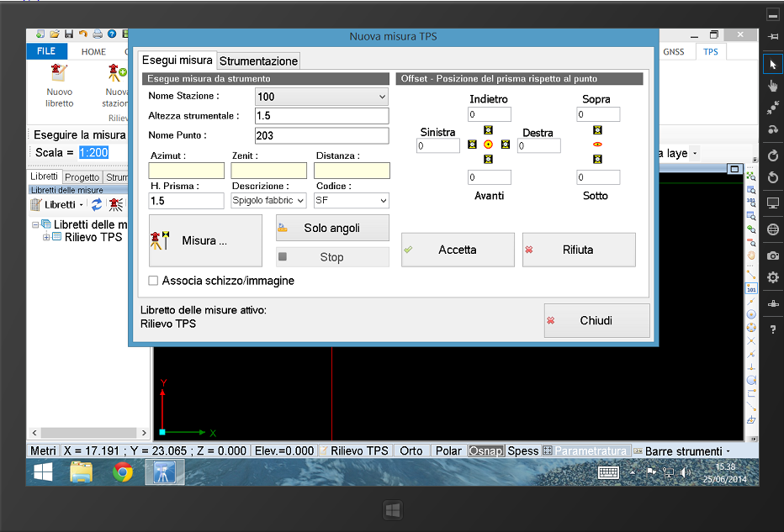Click the 101 point tool in CAD toolbar
This screenshot has width=784, height=532.
coord(751,289)
